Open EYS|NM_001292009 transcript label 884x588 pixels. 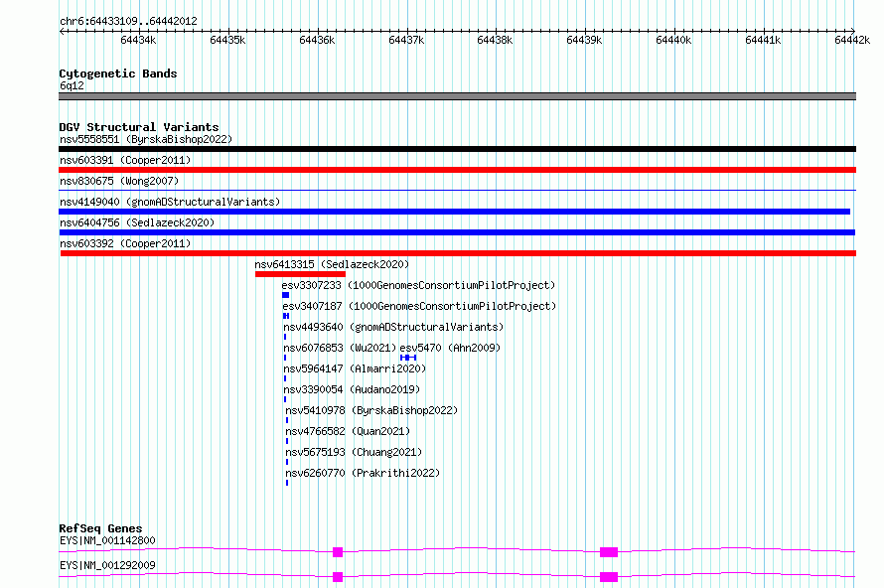(x=107, y=565)
